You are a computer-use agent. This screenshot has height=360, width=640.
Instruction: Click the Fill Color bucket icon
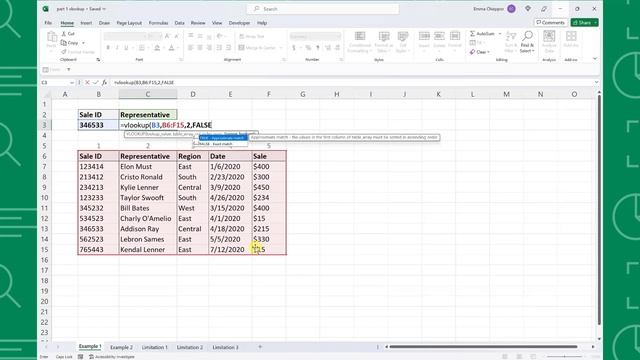[x=157, y=48]
